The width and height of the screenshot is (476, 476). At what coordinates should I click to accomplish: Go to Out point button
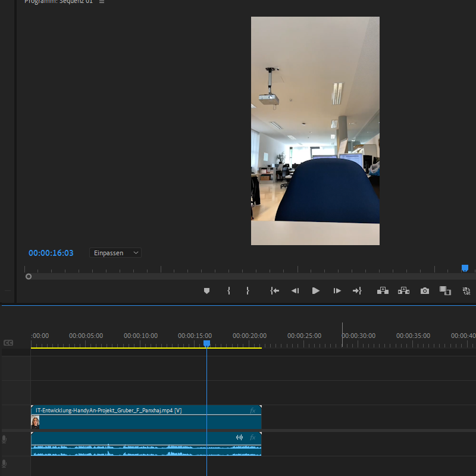357,291
